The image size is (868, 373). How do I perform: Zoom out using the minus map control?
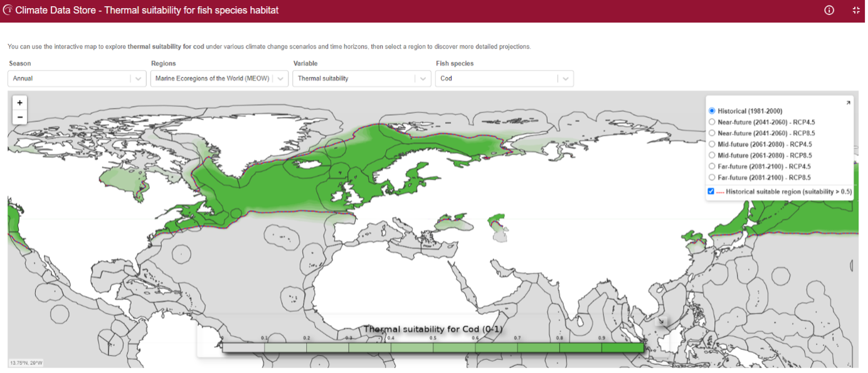click(x=19, y=117)
